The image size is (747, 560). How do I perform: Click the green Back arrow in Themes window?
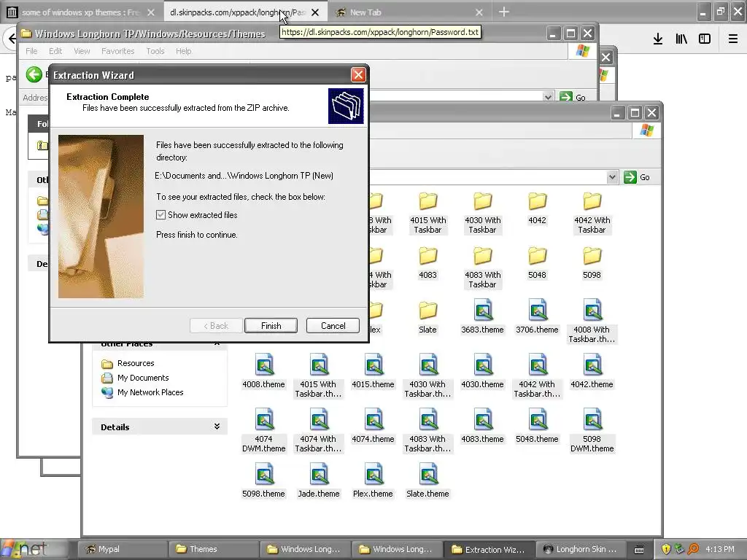point(34,74)
